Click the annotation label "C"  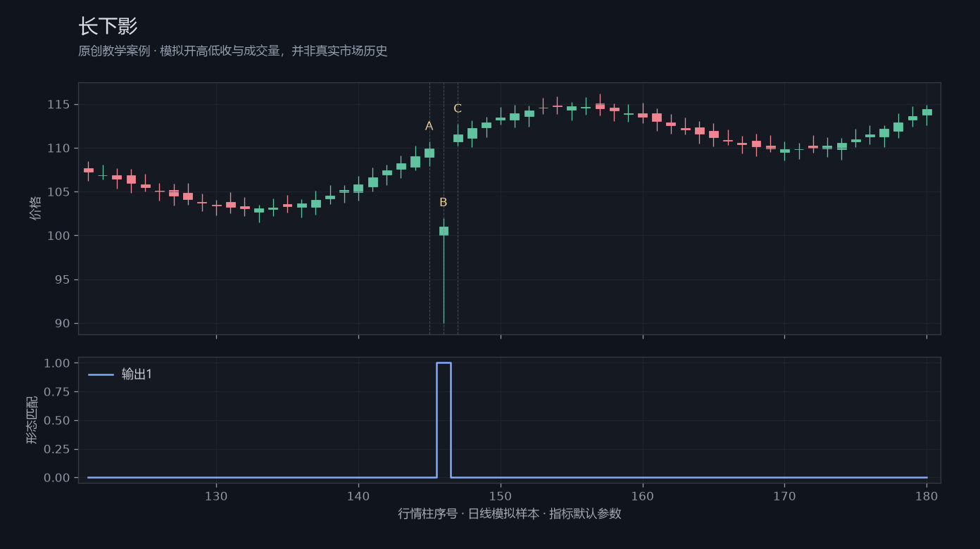click(458, 108)
